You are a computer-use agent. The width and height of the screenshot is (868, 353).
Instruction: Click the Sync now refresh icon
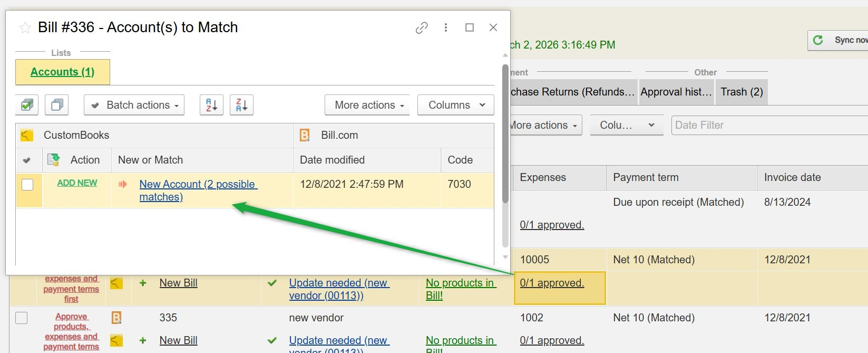tap(818, 40)
